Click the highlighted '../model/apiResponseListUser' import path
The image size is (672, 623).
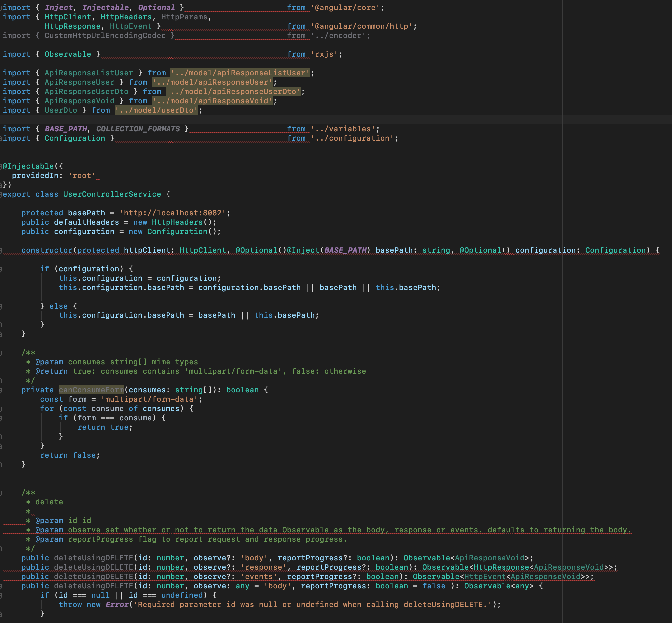(x=240, y=73)
